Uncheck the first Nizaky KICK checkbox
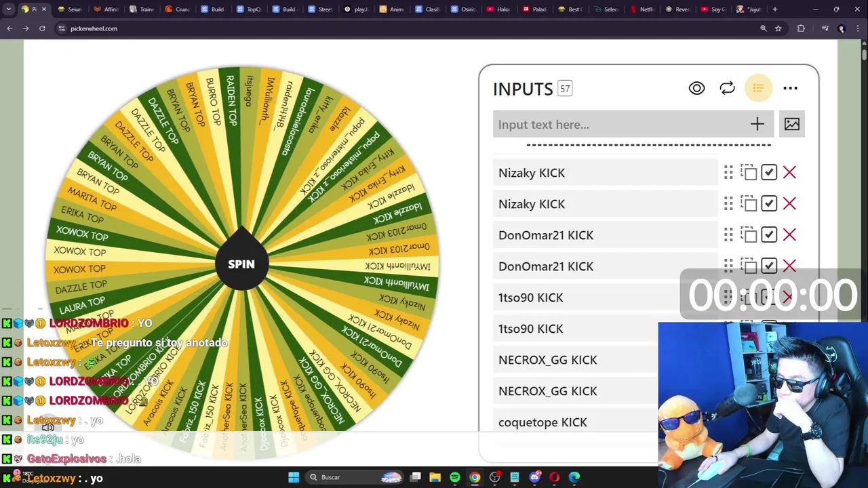The width and height of the screenshot is (868, 488). coord(768,173)
